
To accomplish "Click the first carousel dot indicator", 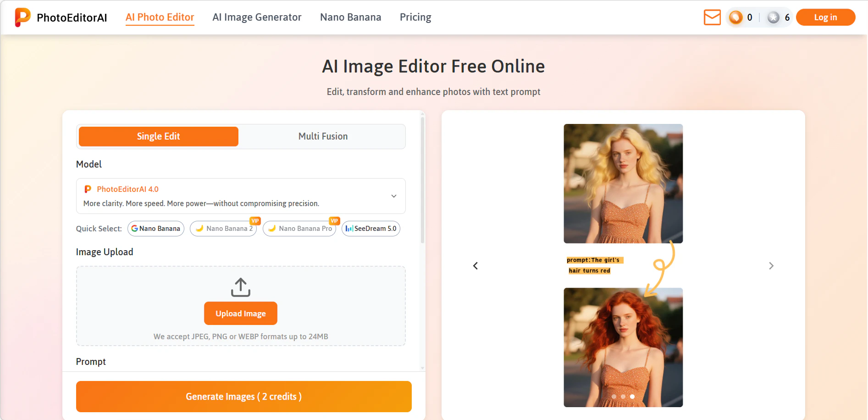I will tap(614, 397).
